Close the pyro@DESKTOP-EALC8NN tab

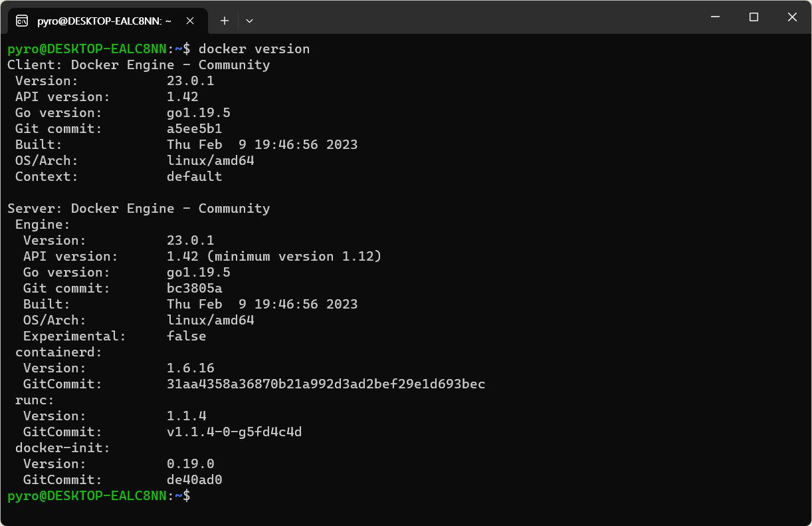(x=190, y=21)
